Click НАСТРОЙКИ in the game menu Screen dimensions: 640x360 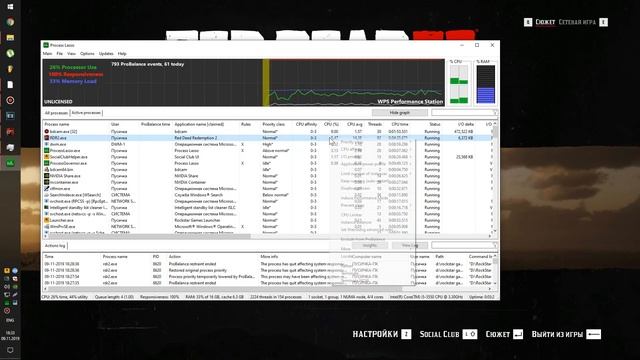(x=375, y=334)
